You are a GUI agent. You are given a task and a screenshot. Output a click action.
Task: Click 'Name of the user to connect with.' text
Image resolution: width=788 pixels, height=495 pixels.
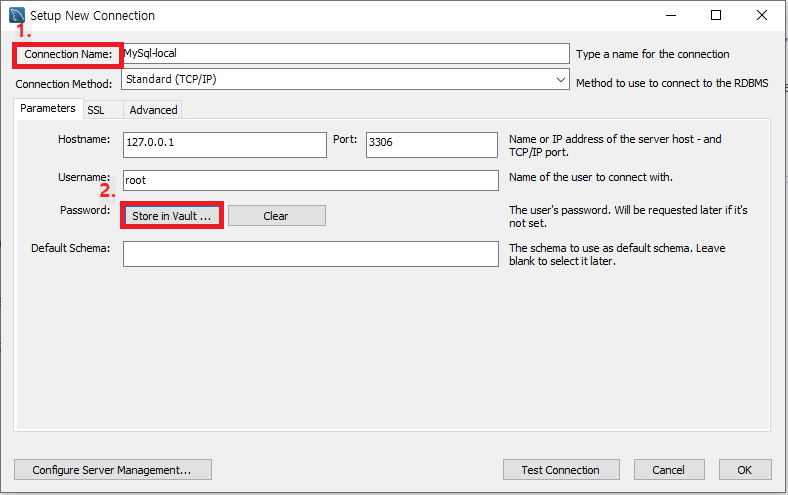coord(590,177)
